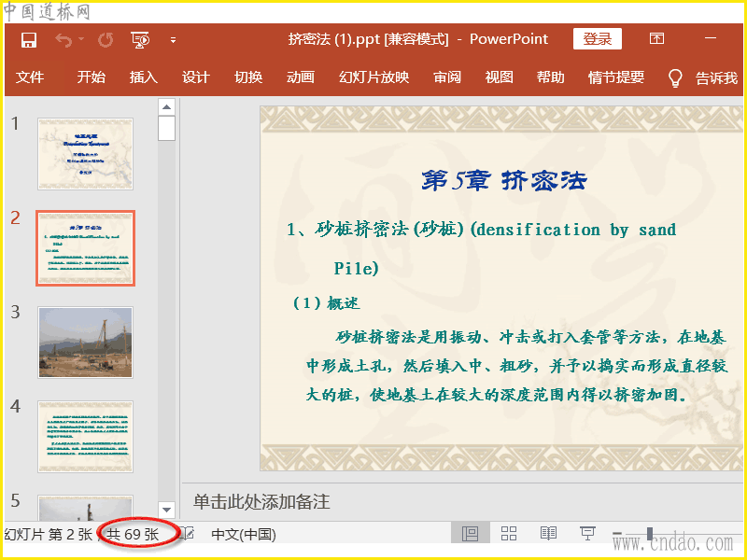Open the 幻灯片放映 ribbon tab
The width and height of the screenshot is (747, 560).
pos(374,77)
